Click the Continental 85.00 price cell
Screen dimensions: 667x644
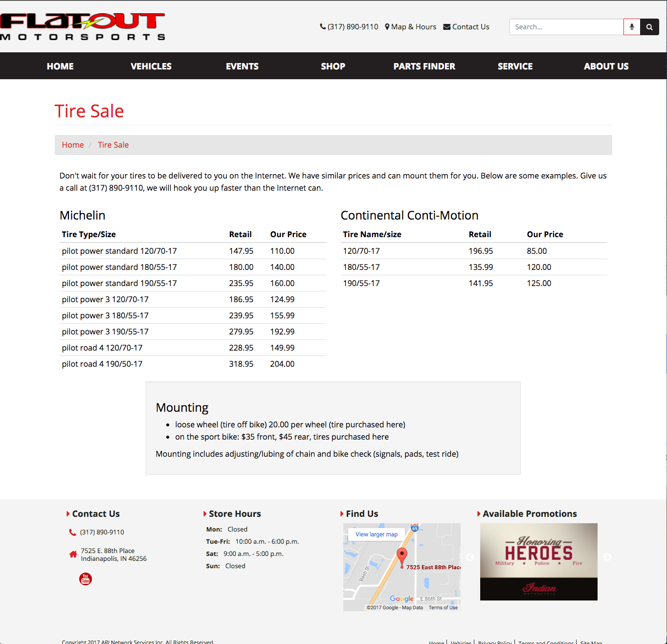[537, 251]
